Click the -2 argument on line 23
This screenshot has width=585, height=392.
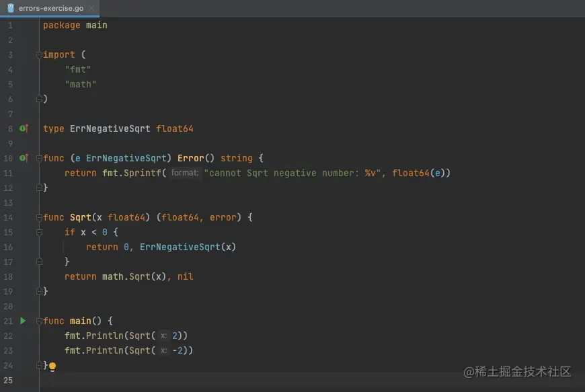(178, 350)
